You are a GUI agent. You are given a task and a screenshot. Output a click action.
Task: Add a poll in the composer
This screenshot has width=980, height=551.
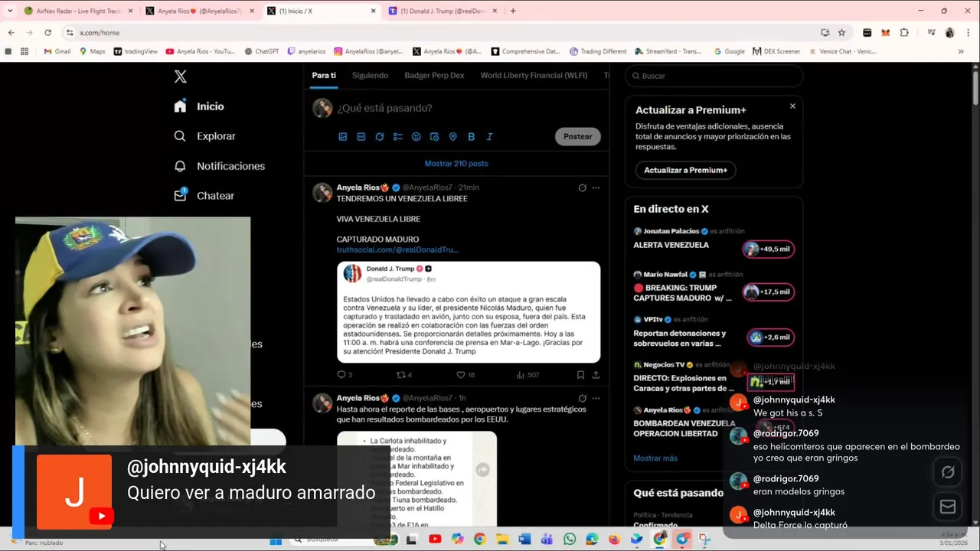pos(398,136)
